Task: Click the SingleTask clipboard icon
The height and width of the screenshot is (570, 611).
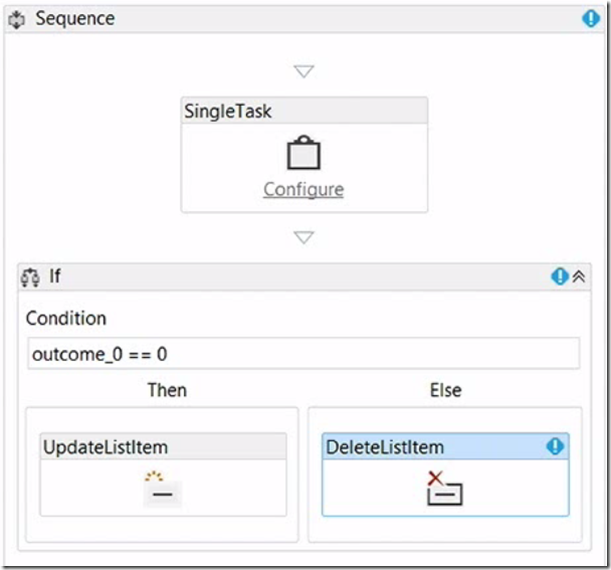Action: click(304, 153)
